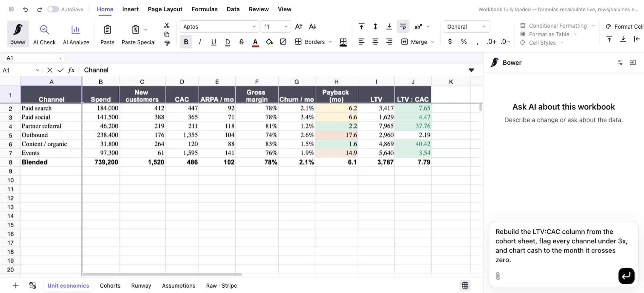
Task: Expand the formula bar
Action: click(471, 70)
